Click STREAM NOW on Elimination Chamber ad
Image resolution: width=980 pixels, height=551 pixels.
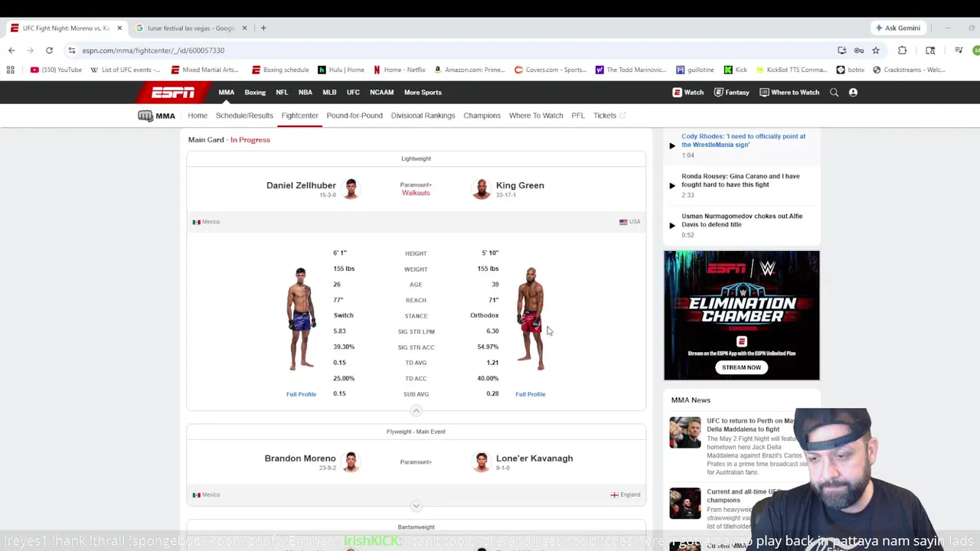(x=741, y=367)
